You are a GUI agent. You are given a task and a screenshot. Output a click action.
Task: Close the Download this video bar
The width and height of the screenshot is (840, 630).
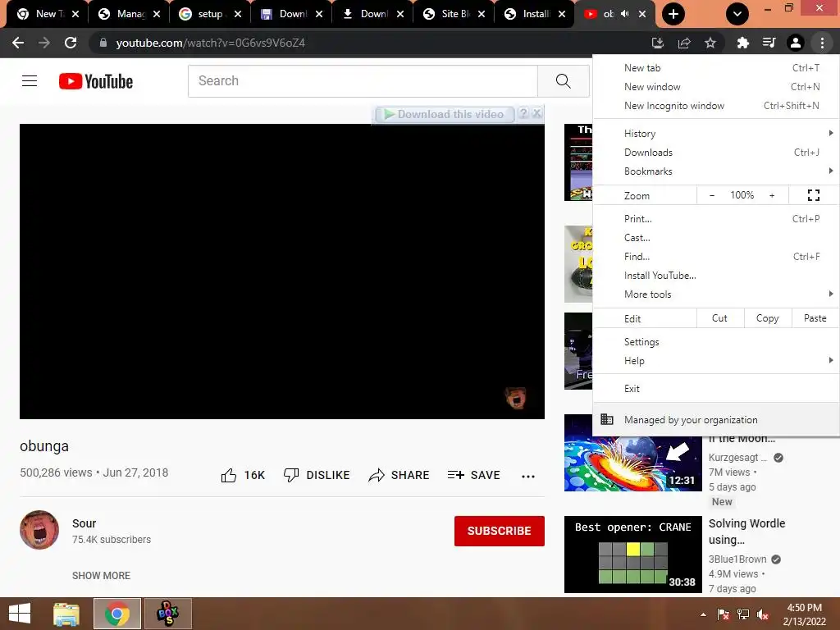tap(536, 113)
